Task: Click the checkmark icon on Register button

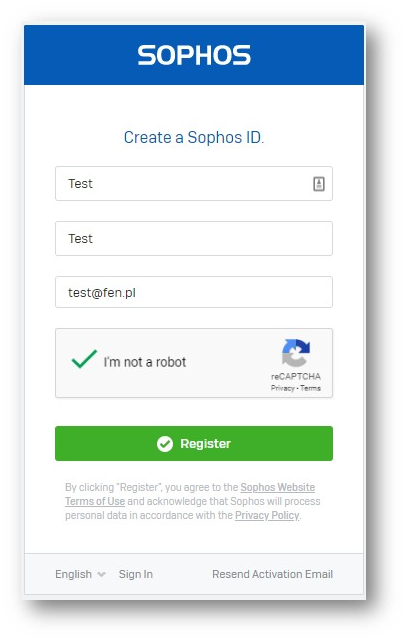Action: coord(165,443)
